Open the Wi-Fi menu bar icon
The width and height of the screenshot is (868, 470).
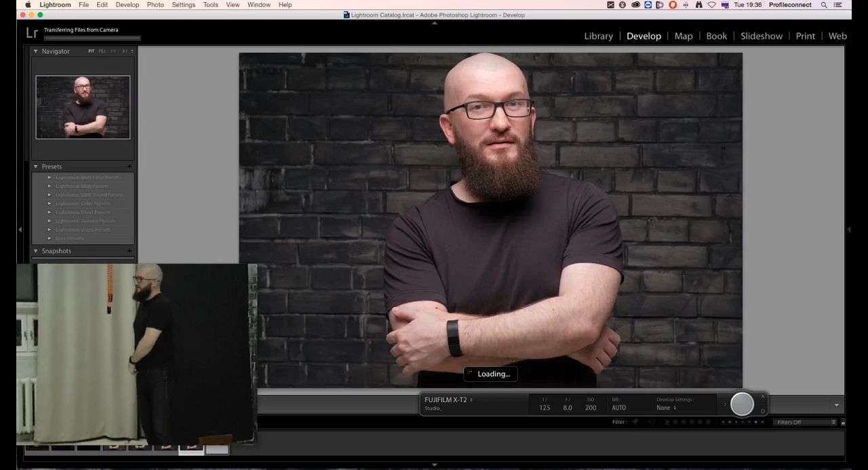tap(711, 5)
